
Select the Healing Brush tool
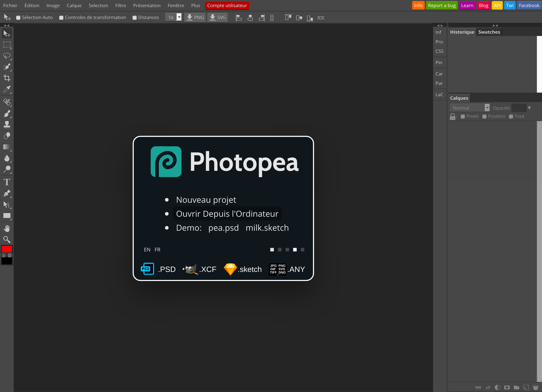[x=7, y=102]
